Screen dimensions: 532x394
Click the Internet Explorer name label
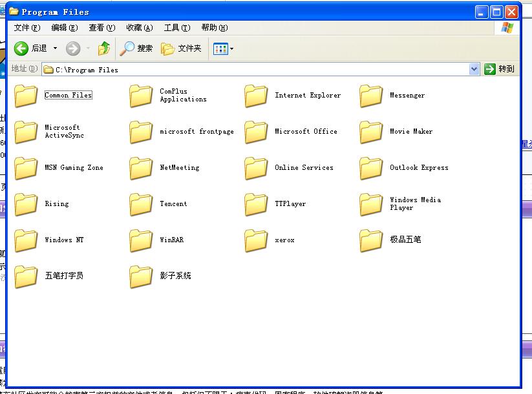[x=308, y=96]
